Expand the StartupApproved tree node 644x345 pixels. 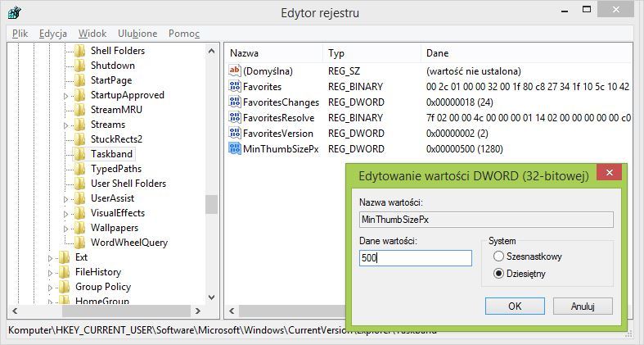(x=65, y=96)
